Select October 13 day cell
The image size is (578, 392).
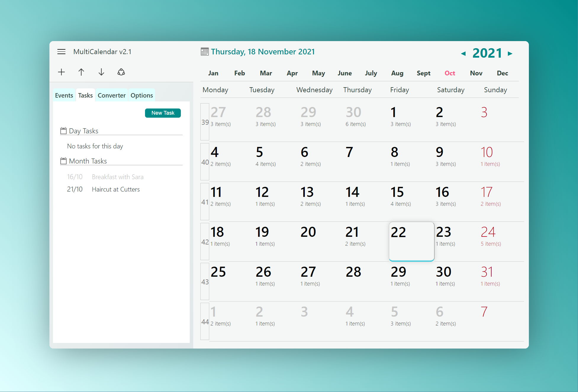point(322,202)
